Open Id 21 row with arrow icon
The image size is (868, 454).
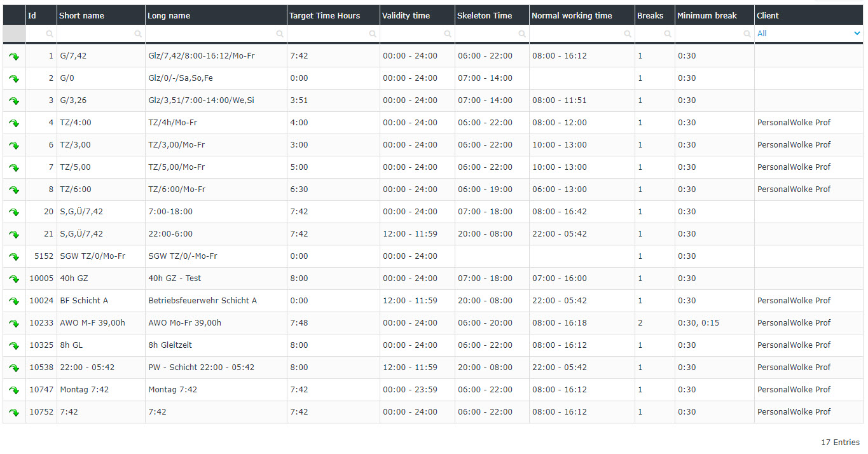click(14, 235)
